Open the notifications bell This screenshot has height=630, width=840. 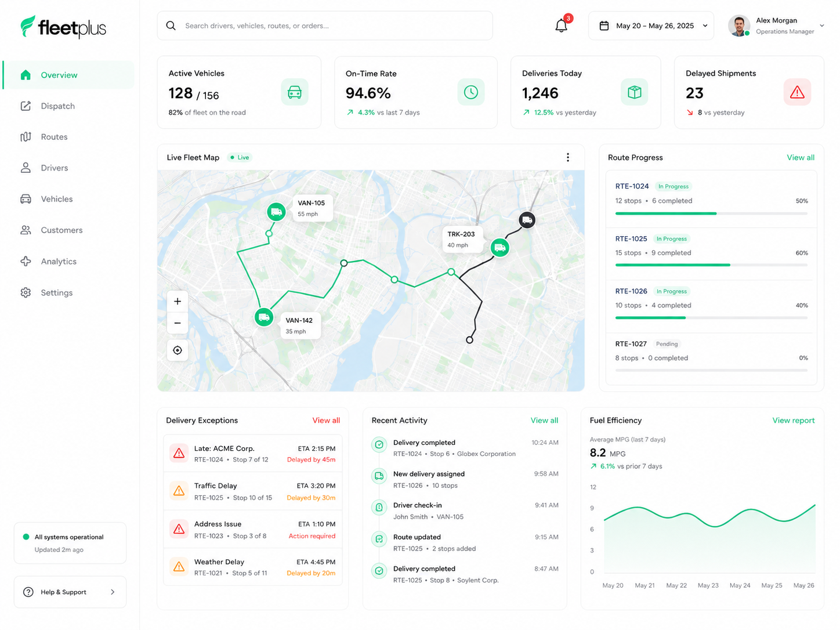pyautogui.click(x=562, y=26)
